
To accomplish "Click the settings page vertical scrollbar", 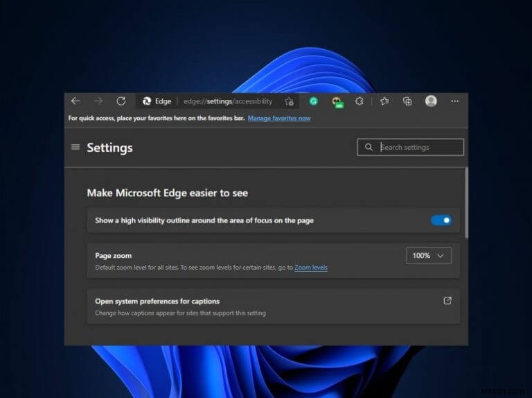I will pyautogui.click(x=466, y=202).
